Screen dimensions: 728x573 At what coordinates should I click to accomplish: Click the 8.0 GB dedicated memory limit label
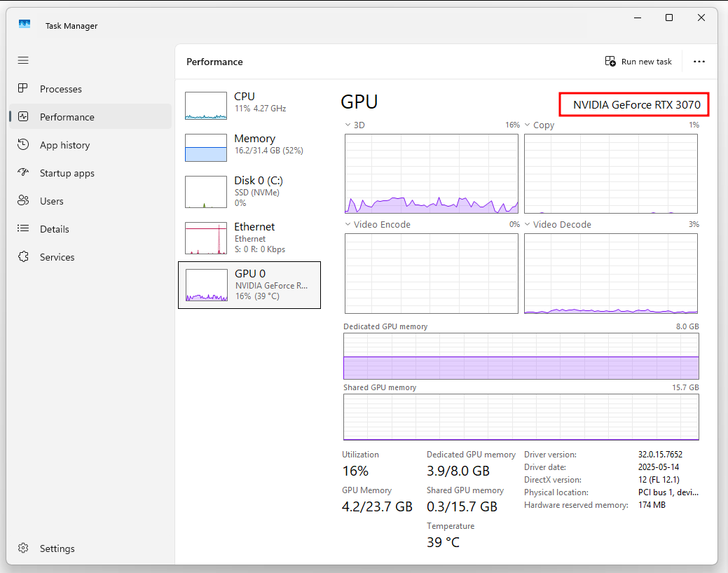(687, 326)
